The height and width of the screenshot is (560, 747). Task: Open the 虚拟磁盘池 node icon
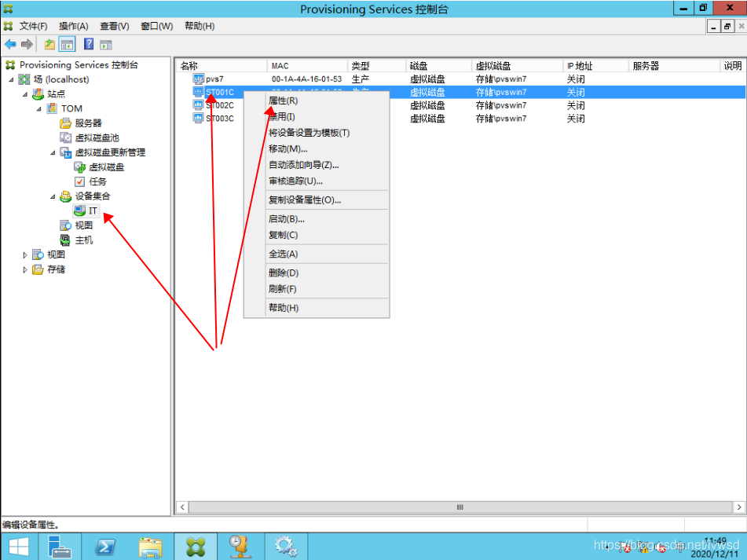(x=66, y=137)
